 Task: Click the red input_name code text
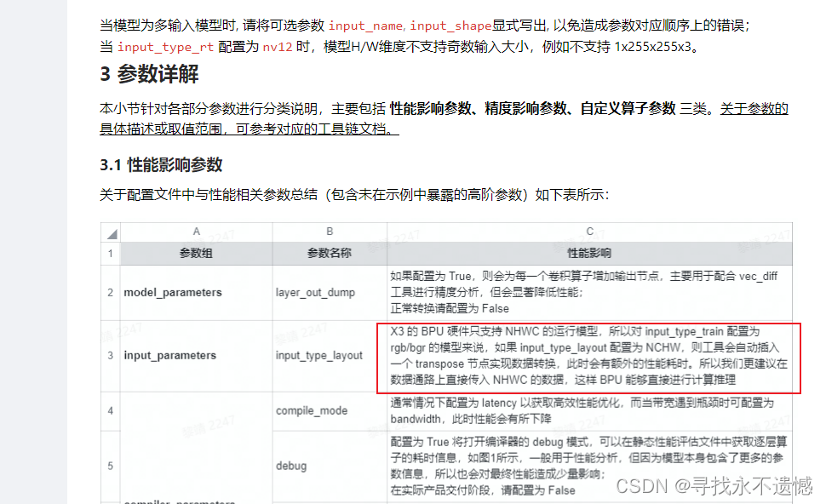pyautogui.click(x=365, y=26)
